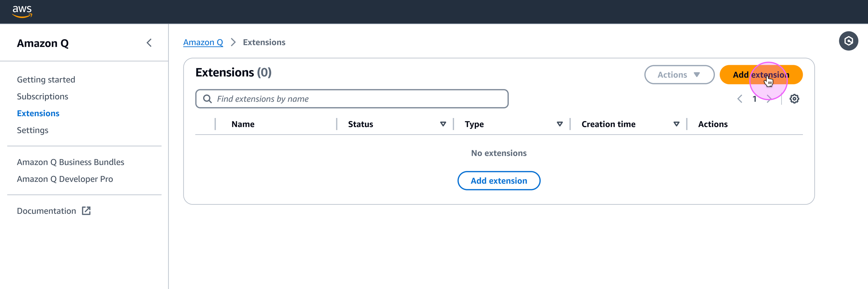Go to next page arrow

(x=769, y=99)
